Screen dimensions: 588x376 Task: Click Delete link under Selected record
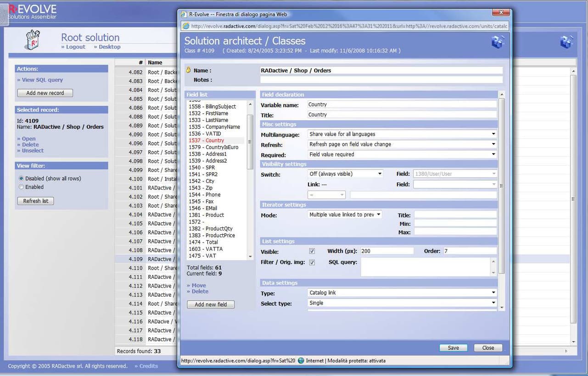(28, 144)
